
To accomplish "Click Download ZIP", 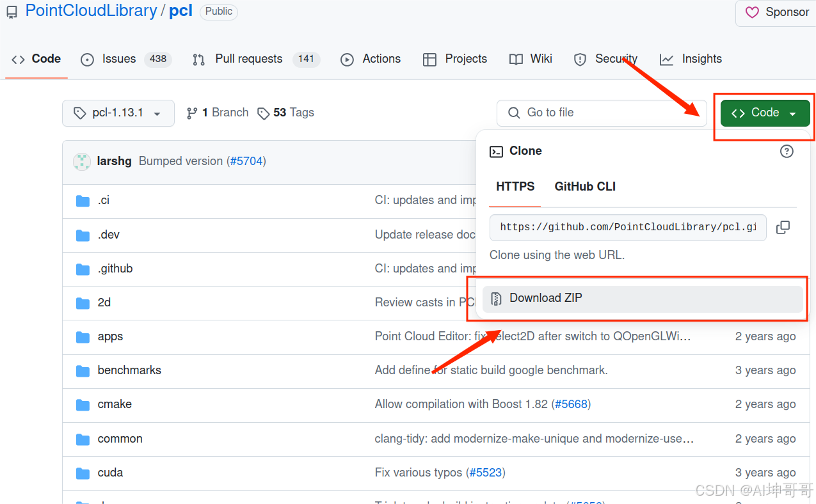I will point(643,299).
